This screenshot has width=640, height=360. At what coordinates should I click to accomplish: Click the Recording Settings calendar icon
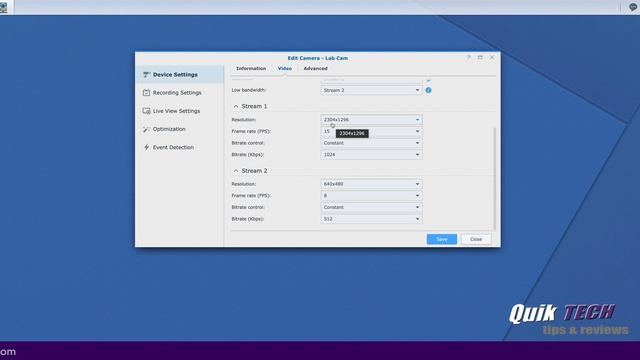tap(146, 93)
